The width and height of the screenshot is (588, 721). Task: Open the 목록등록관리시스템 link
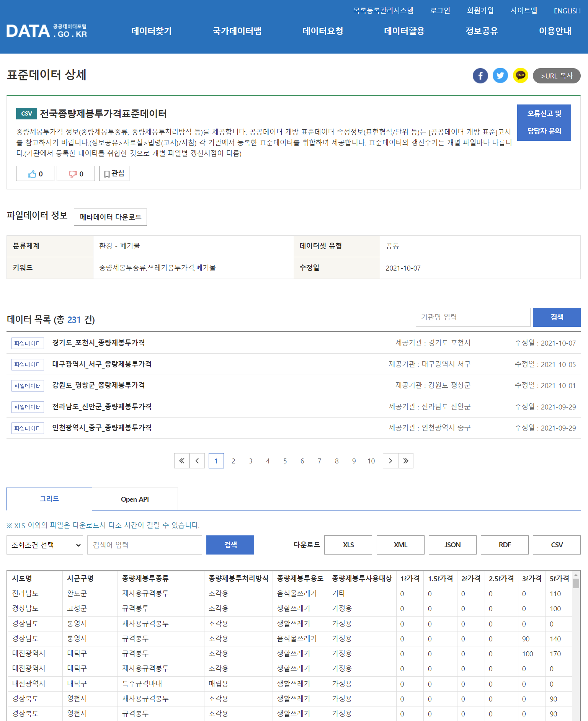coord(383,11)
